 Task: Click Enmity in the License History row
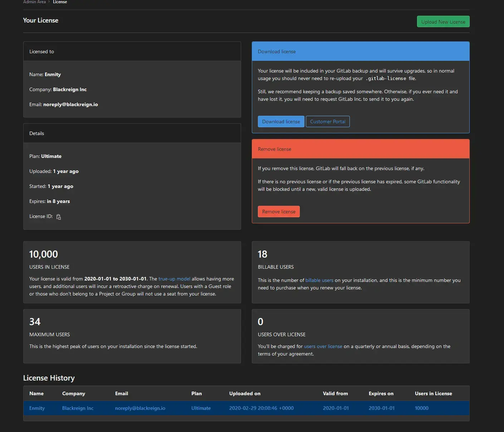point(37,408)
